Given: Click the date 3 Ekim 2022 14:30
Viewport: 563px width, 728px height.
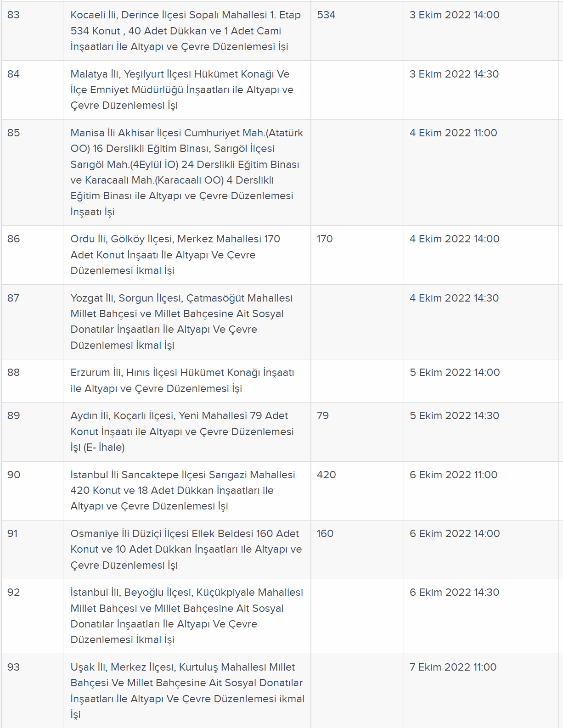Looking at the screenshot, I should [x=454, y=74].
